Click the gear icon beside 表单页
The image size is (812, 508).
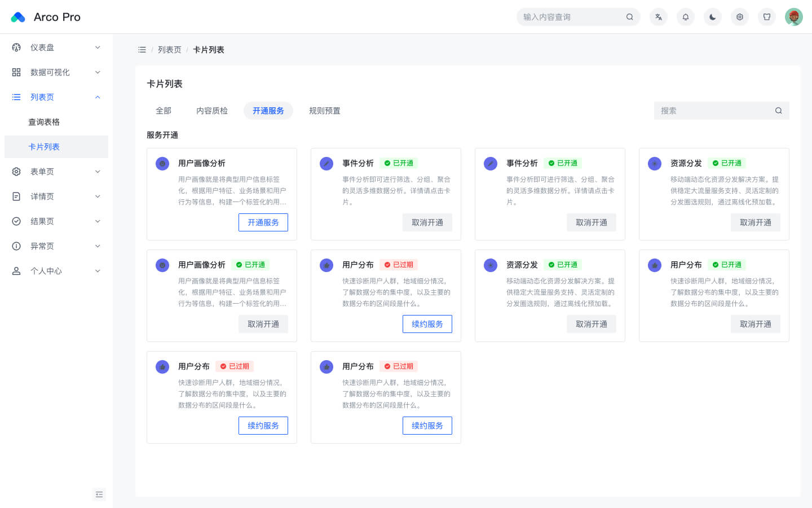click(x=16, y=172)
